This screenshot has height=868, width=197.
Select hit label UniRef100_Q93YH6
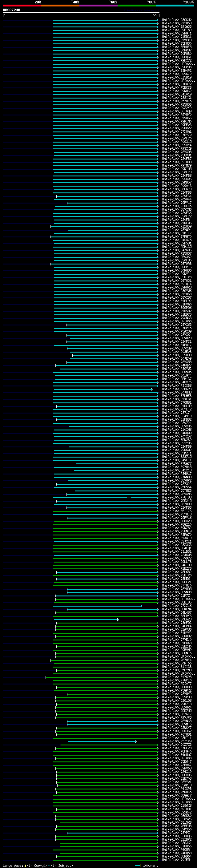coord(177,443)
